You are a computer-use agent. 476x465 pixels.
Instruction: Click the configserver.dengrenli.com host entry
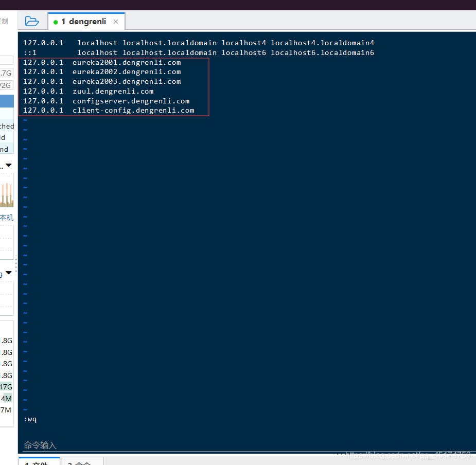coord(131,101)
